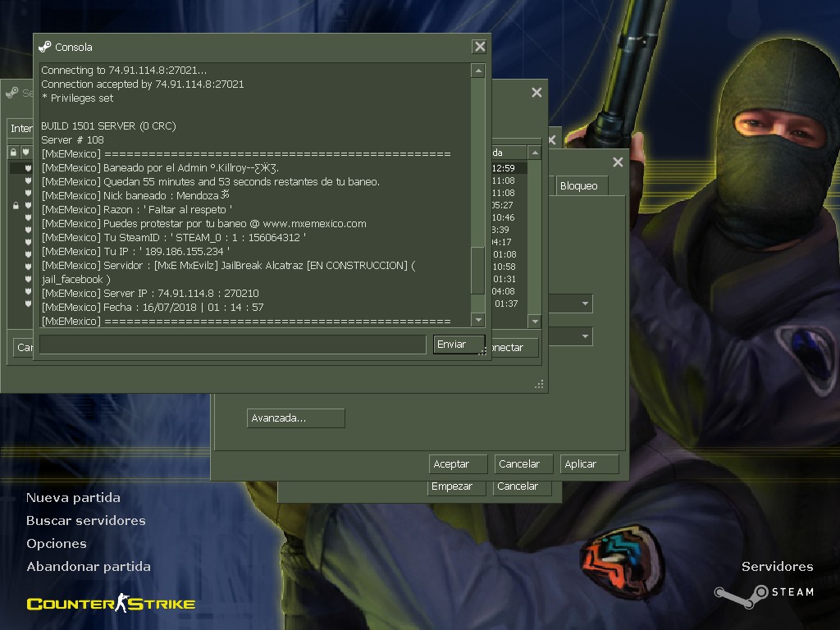Select server row with time 12:59

point(509,168)
